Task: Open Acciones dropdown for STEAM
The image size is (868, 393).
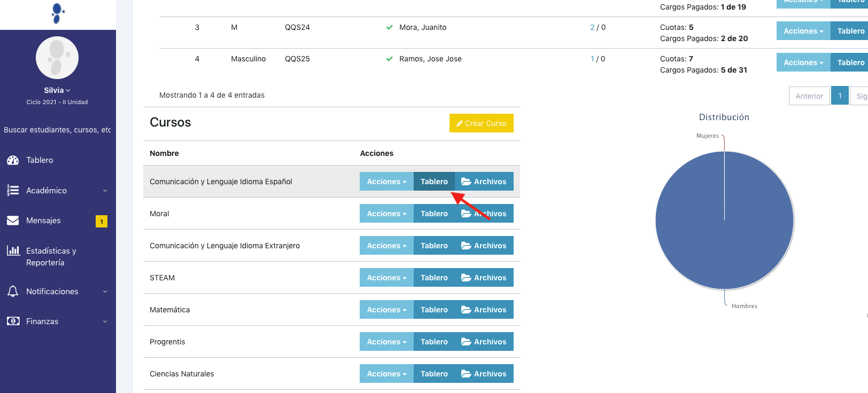Action: tap(386, 278)
